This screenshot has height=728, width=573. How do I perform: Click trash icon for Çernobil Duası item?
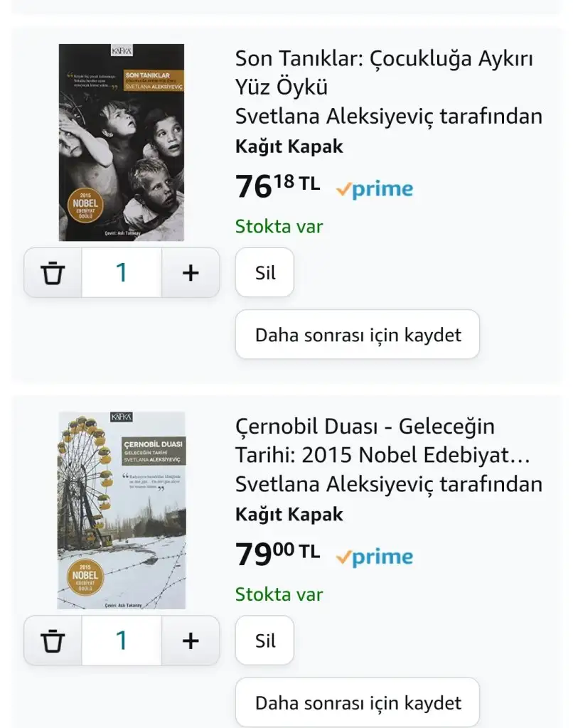[53, 641]
